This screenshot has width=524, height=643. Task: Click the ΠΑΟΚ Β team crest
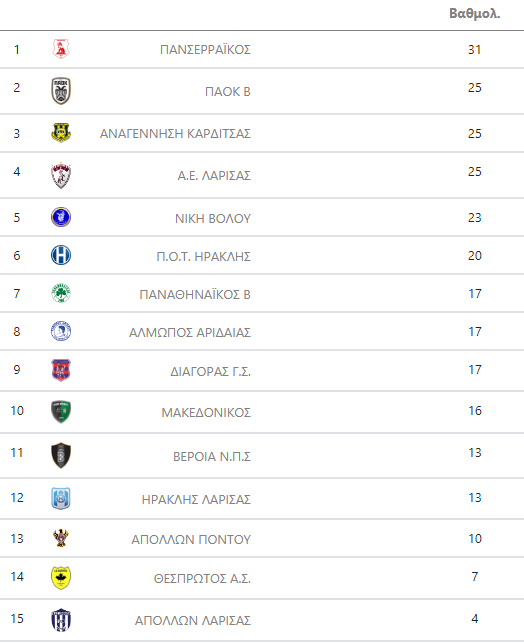click(x=61, y=91)
